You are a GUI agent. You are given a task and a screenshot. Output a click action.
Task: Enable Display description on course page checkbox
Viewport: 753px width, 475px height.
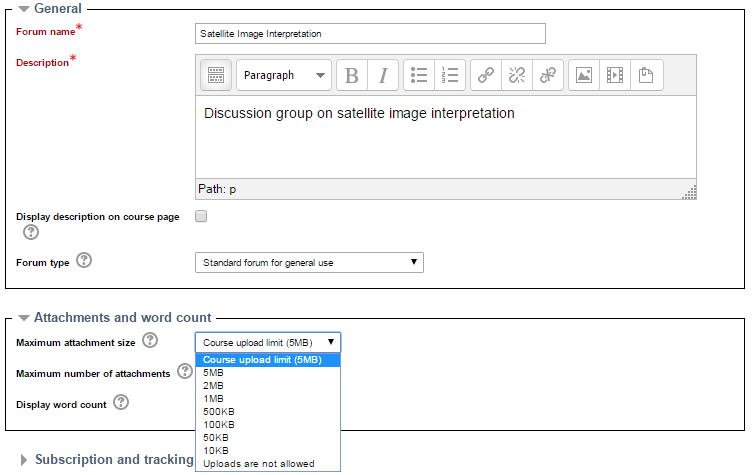click(201, 216)
